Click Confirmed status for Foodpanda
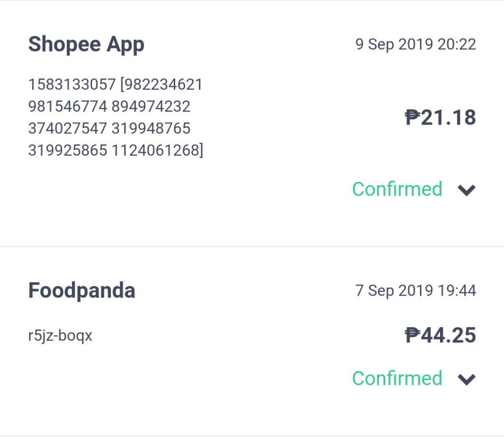The height and width of the screenshot is (437, 504). point(397,378)
